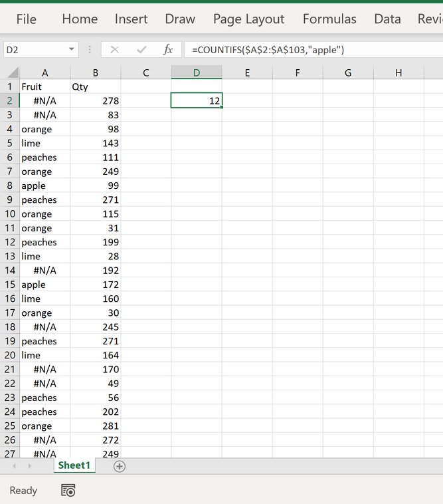The image size is (443, 504).
Task: Select the #N/A cell in row 26
Action: 45,440
